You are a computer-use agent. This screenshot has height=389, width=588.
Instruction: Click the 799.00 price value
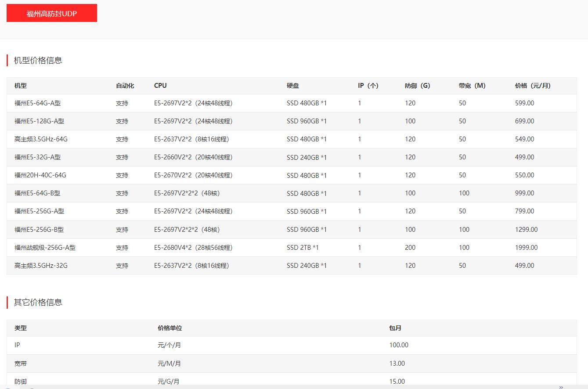point(524,211)
